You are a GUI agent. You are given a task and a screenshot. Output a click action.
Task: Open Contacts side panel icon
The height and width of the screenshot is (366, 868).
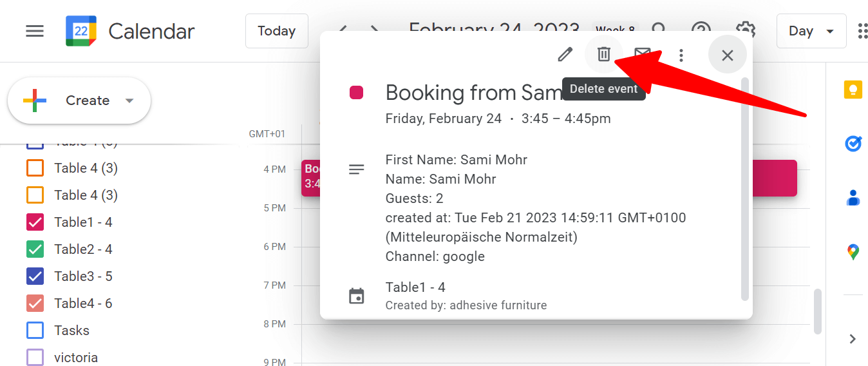(853, 197)
